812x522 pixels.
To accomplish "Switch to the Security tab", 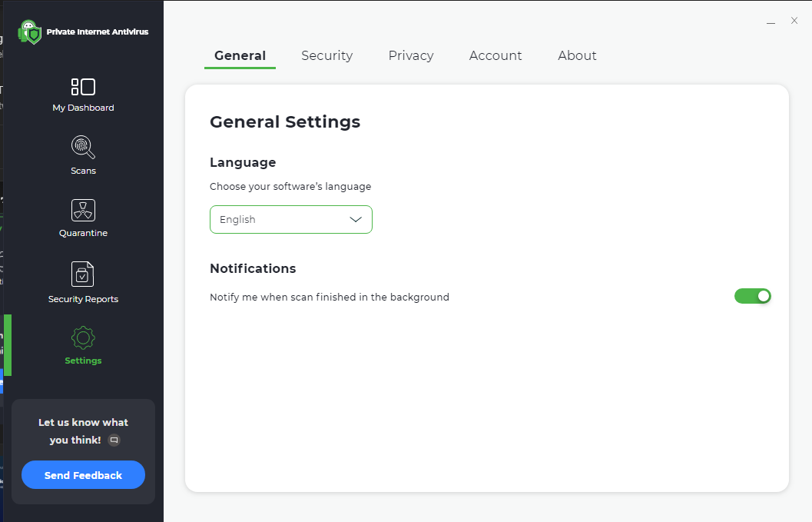I will pyautogui.click(x=326, y=55).
